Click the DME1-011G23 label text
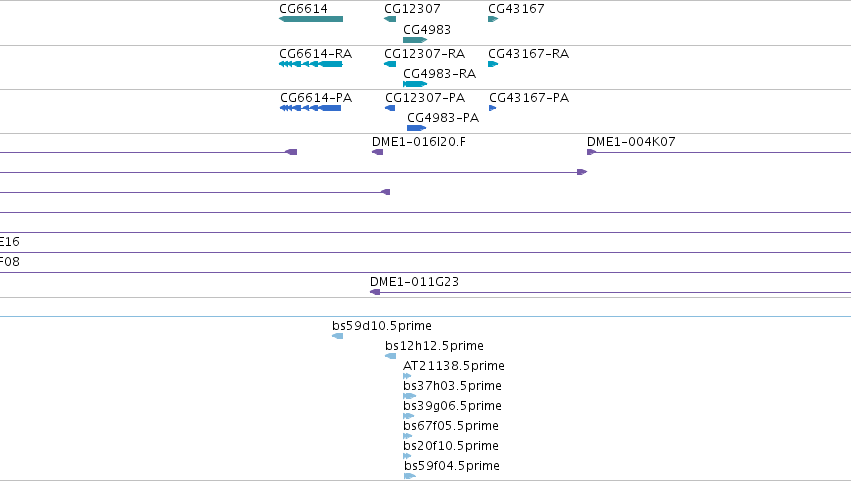851x481 pixels. pos(414,282)
